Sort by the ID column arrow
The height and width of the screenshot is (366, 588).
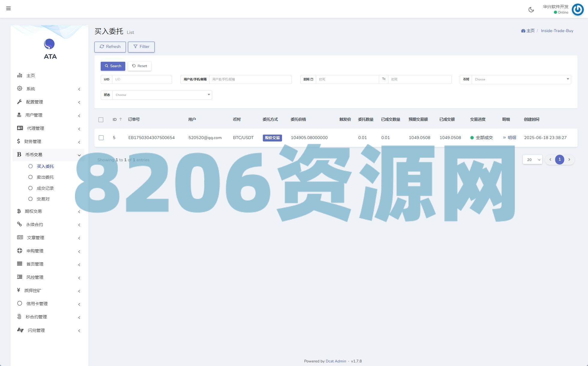(121, 119)
